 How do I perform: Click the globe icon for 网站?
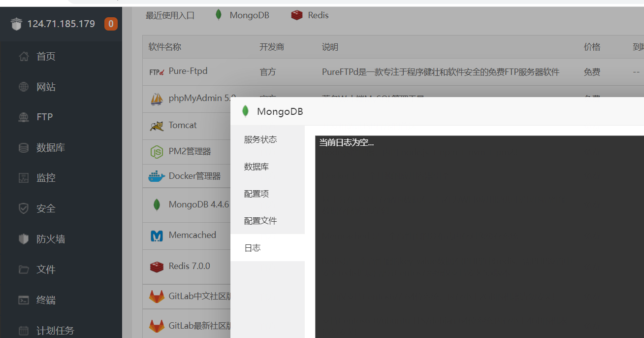[24, 87]
